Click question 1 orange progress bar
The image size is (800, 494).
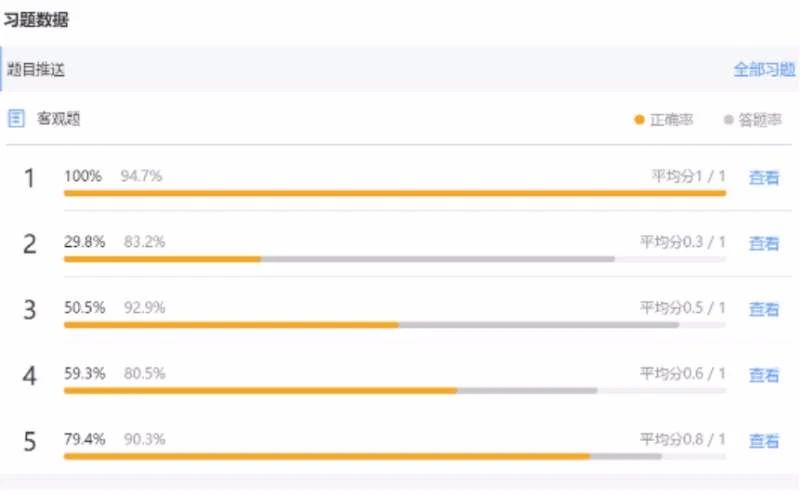[395, 193]
